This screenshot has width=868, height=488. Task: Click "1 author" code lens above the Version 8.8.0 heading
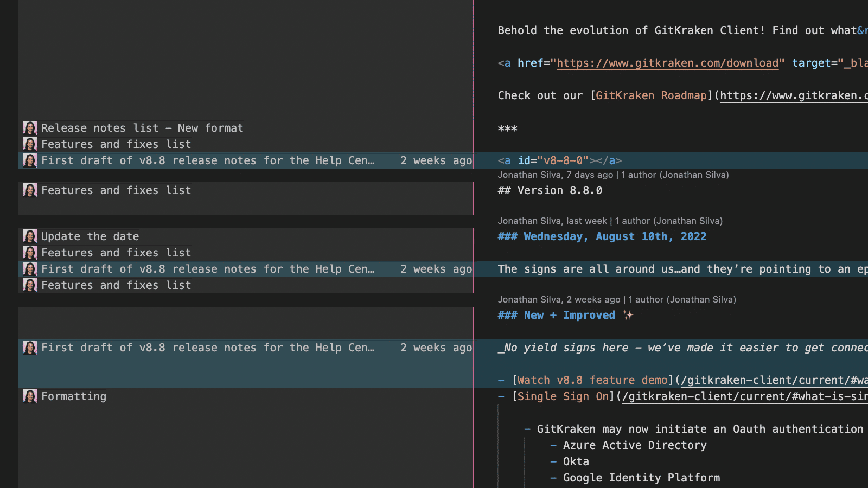[675, 175]
